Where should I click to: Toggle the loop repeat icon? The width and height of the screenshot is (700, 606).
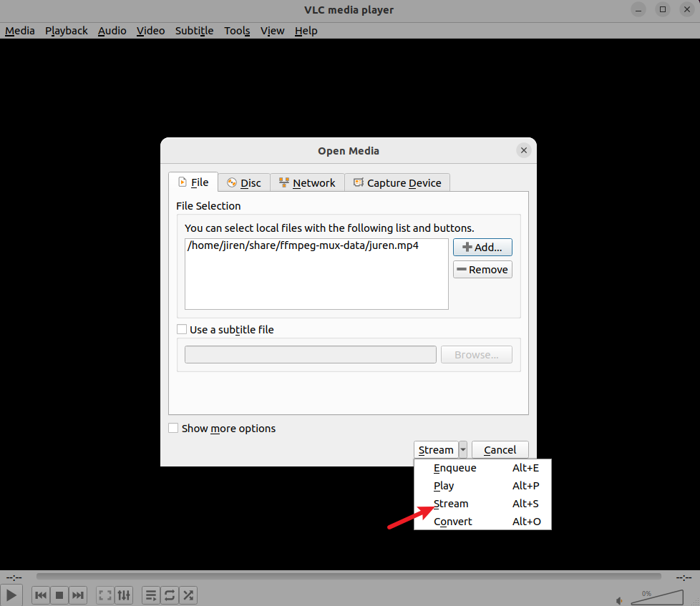(170, 595)
